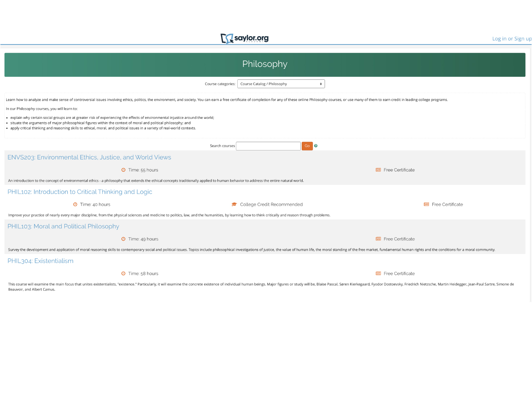Click the orange Go search button
The width and height of the screenshot is (532, 399).
(307, 146)
